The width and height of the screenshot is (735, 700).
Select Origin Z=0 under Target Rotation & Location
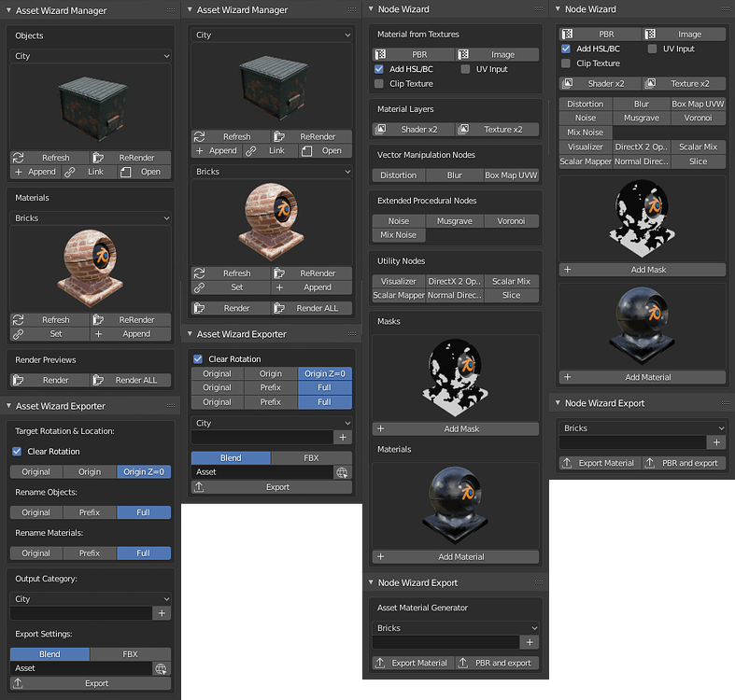144,472
